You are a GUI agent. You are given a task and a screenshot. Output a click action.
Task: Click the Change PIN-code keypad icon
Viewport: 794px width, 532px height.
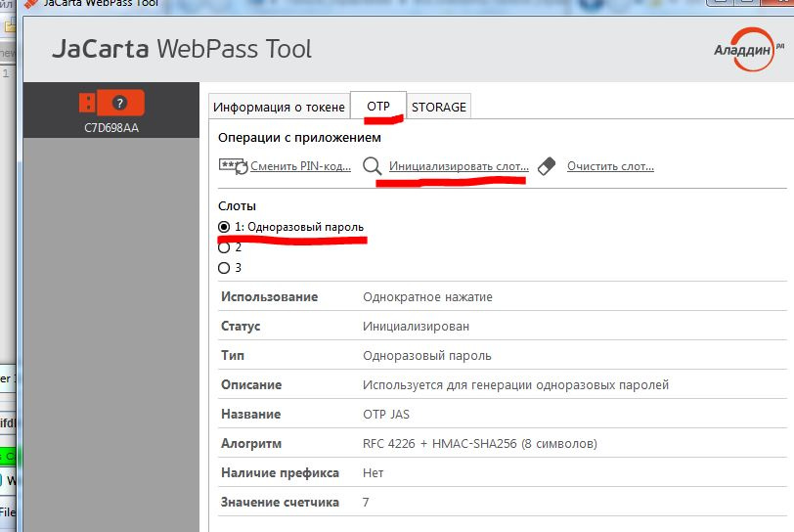pyautogui.click(x=233, y=165)
